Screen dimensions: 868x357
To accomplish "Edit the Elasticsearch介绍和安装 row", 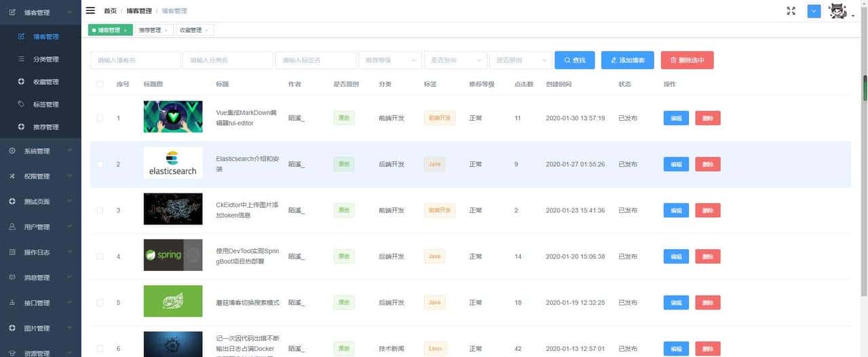I will click(x=676, y=164).
